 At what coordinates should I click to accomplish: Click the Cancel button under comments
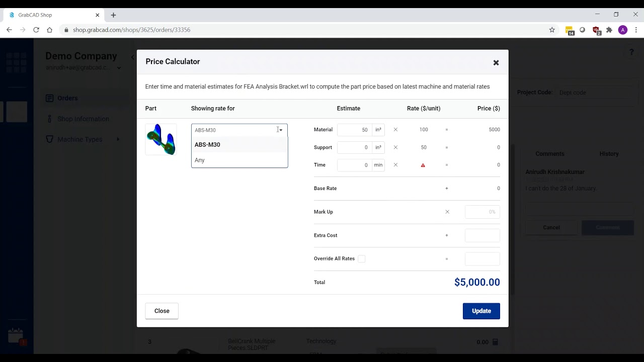click(x=551, y=227)
